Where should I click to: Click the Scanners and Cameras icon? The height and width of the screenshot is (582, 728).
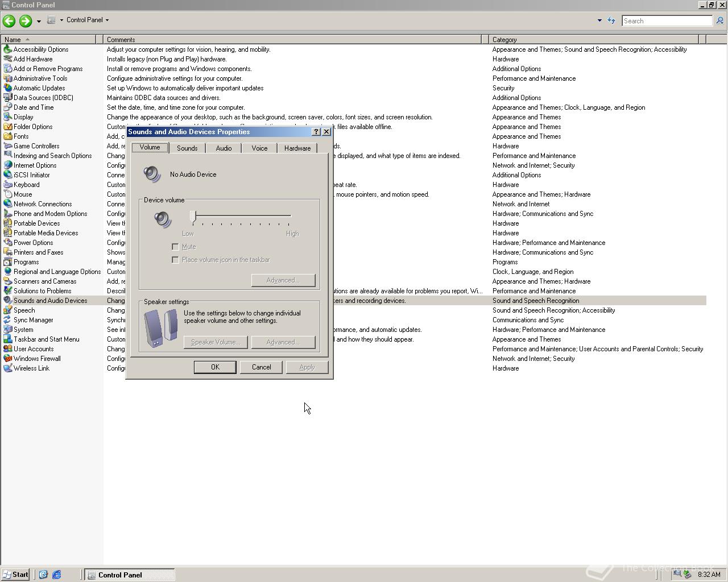point(7,281)
